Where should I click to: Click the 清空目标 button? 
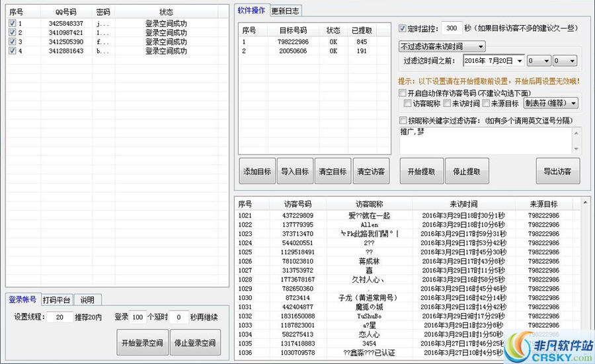tap(333, 171)
